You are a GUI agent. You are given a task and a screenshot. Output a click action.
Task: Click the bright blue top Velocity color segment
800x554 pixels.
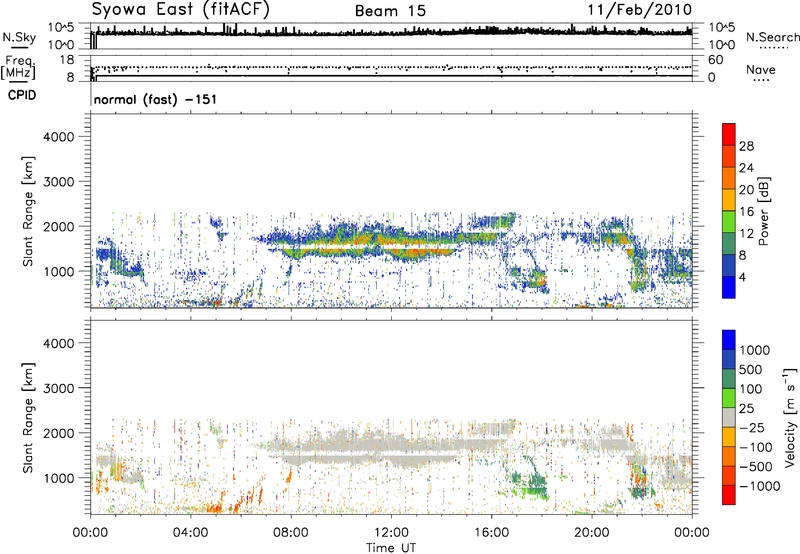(x=729, y=340)
